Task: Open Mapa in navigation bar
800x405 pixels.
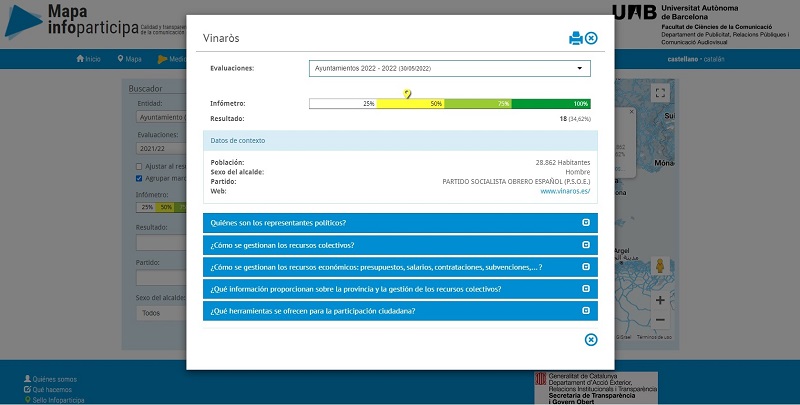Action: click(129, 59)
